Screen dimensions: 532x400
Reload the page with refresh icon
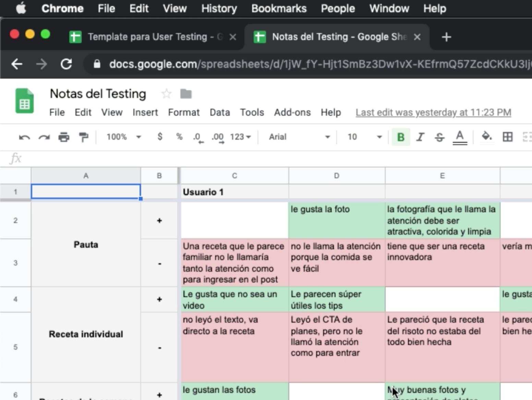(x=66, y=64)
